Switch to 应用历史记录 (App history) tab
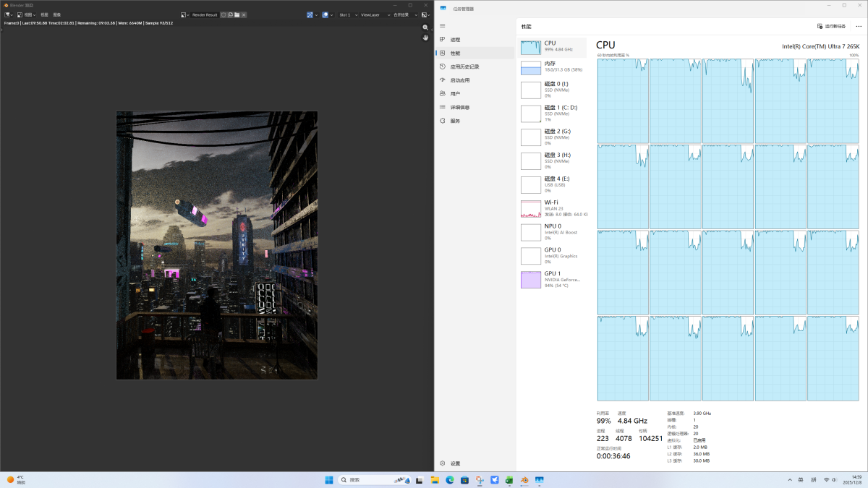Image resolution: width=868 pixels, height=488 pixels. [x=464, y=67]
